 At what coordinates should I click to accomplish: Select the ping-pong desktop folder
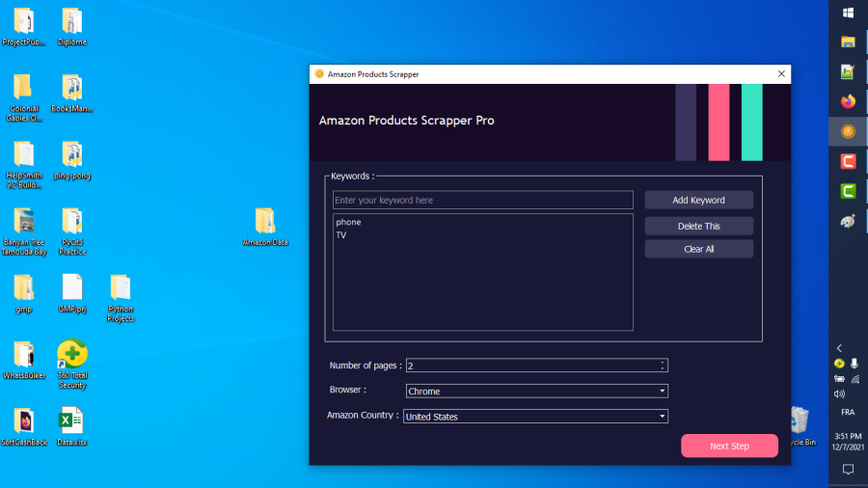point(72,160)
